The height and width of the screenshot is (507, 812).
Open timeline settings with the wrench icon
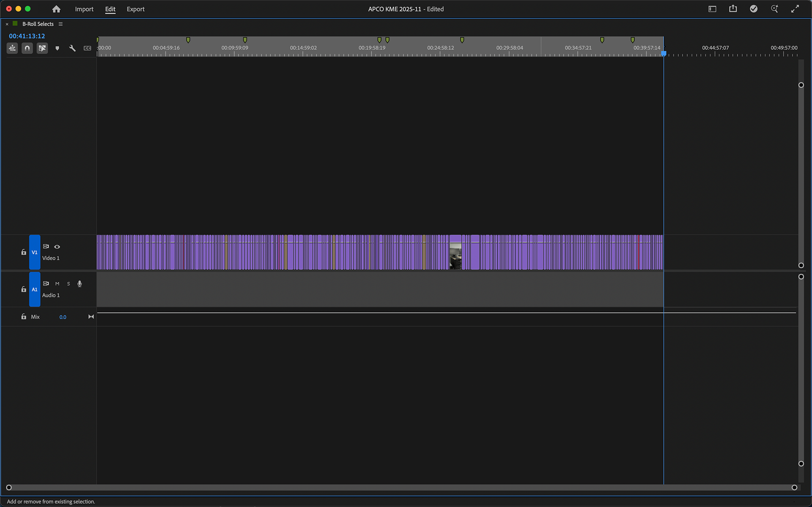[x=72, y=48]
